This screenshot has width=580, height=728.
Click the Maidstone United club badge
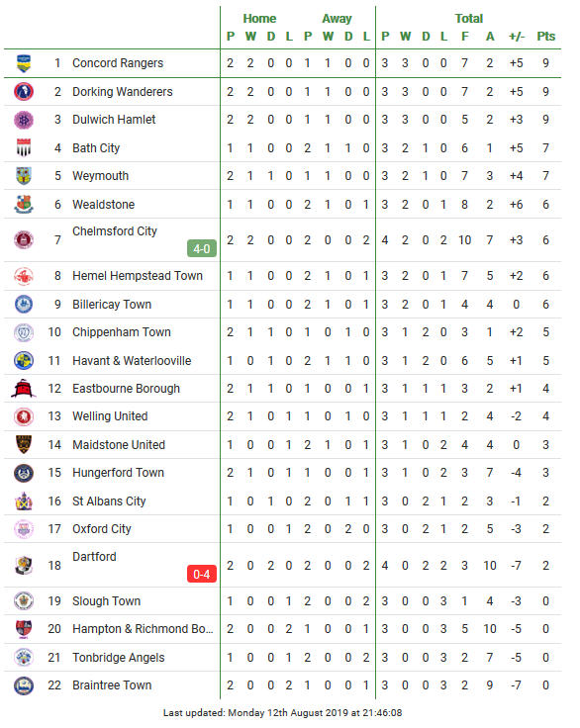click(x=24, y=444)
